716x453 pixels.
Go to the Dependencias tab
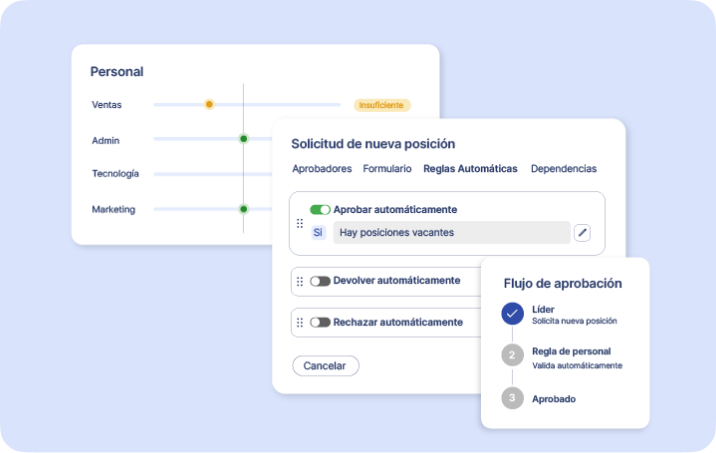tap(563, 169)
